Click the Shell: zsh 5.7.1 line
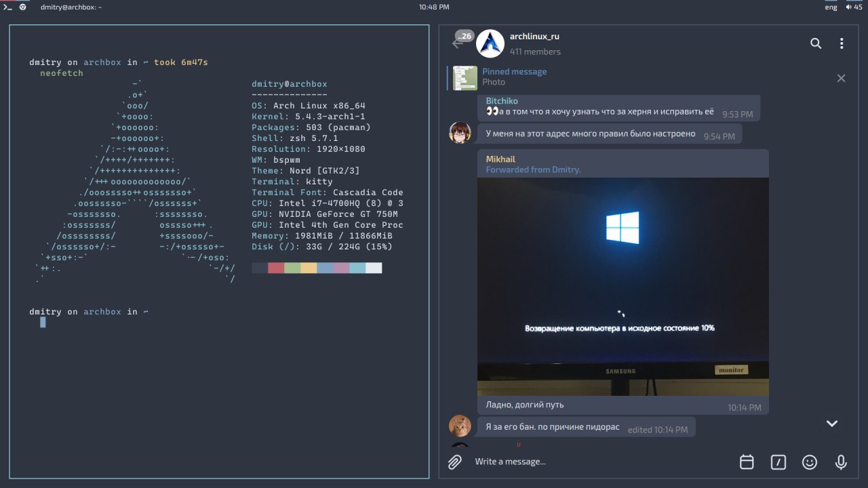868x488 pixels. (295, 138)
